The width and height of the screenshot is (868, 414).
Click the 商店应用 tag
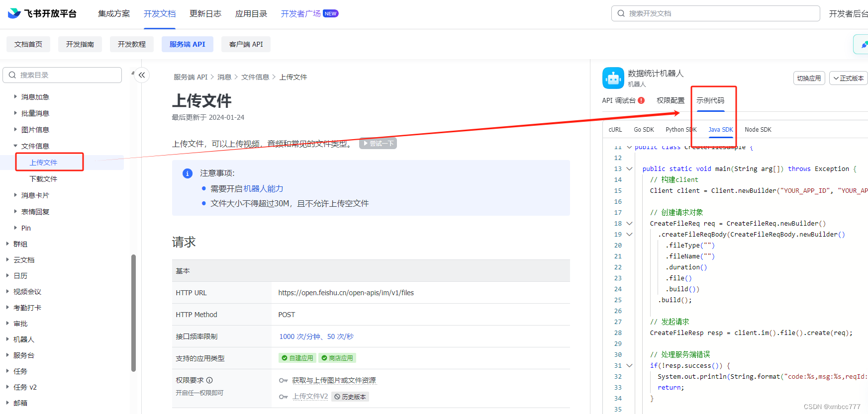[337, 358]
